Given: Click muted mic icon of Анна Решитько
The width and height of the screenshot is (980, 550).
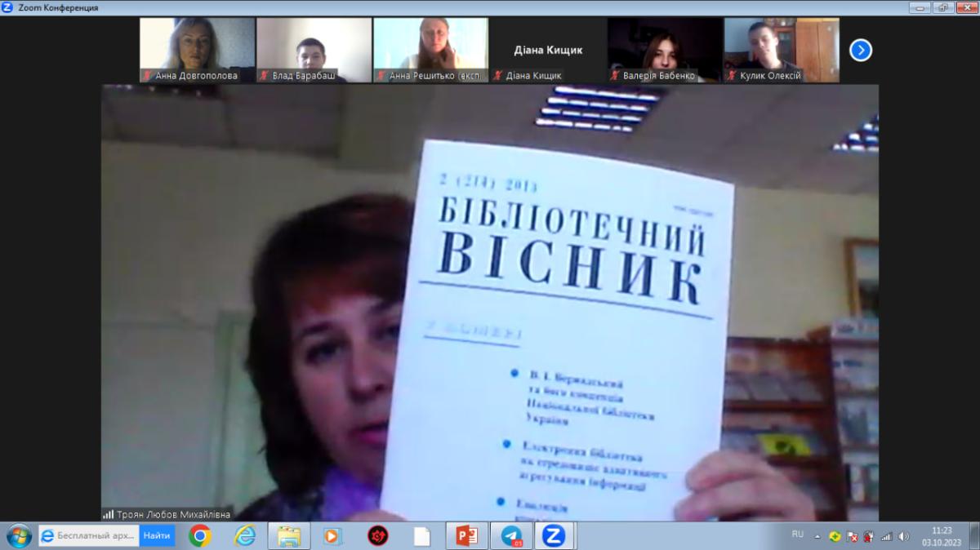Looking at the screenshot, I should tap(381, 76).
